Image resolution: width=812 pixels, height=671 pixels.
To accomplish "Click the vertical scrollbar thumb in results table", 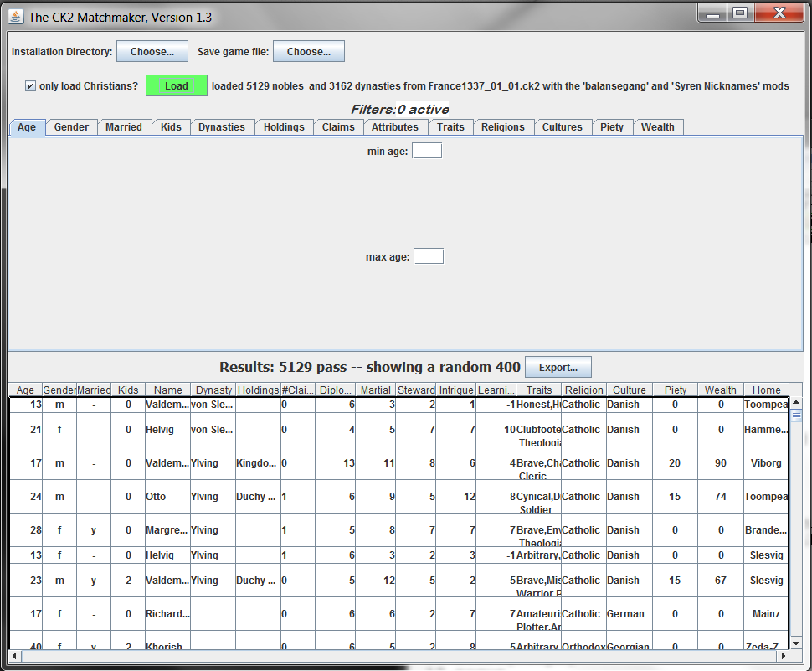I will coord(796,416).
